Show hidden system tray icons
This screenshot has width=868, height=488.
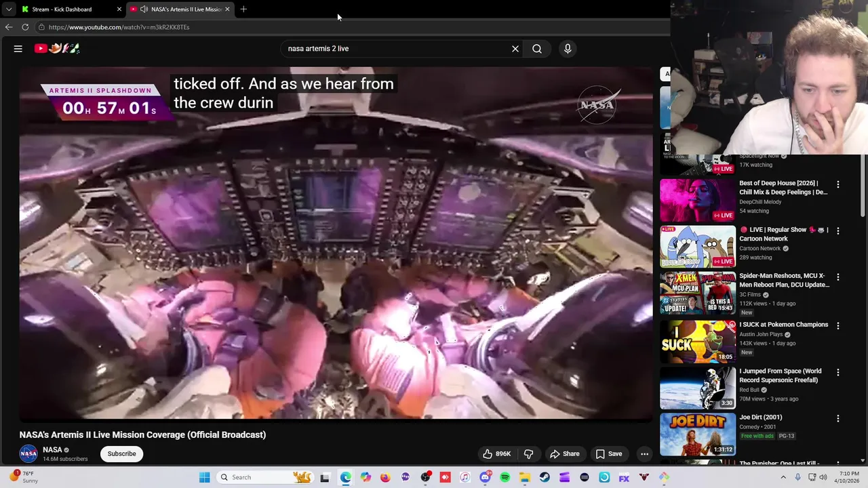tap(784, 477)
